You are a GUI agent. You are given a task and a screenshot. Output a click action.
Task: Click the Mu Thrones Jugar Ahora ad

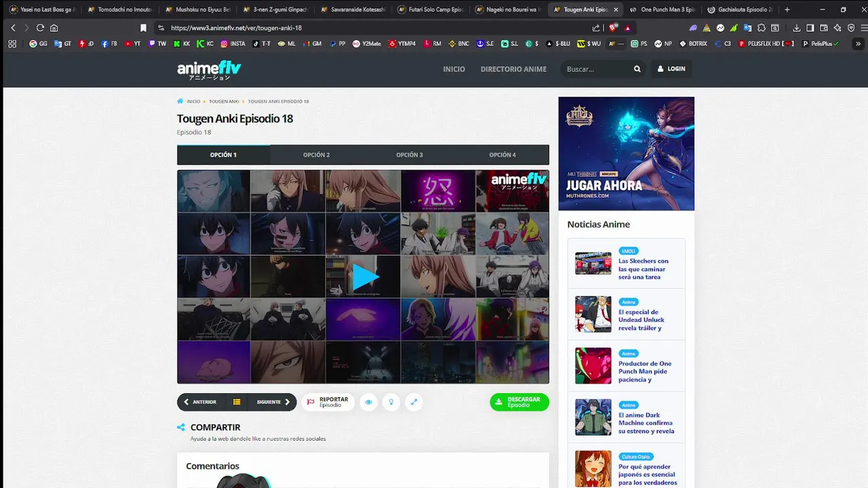click(626, 154)
